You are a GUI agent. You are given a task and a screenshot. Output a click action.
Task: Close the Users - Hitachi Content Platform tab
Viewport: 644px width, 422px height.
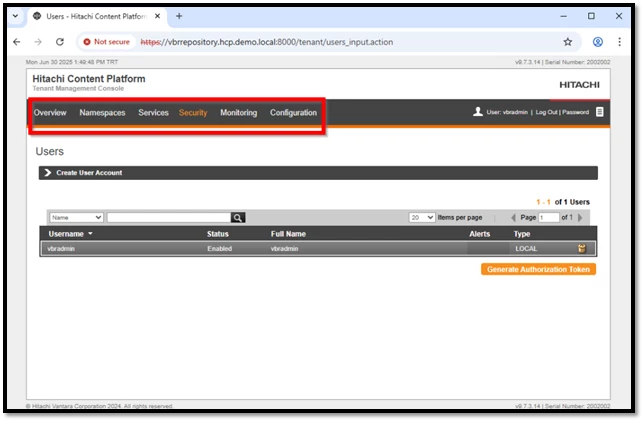[157, 16]
